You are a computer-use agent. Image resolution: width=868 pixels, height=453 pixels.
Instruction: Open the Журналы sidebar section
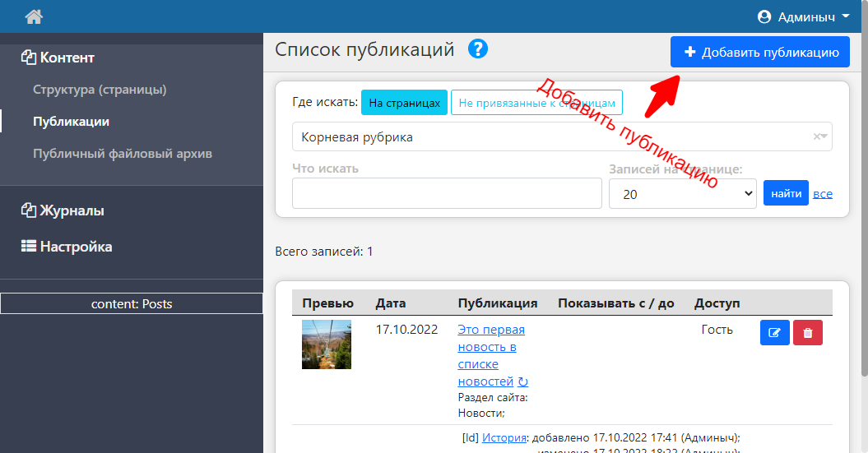(63, 210)
